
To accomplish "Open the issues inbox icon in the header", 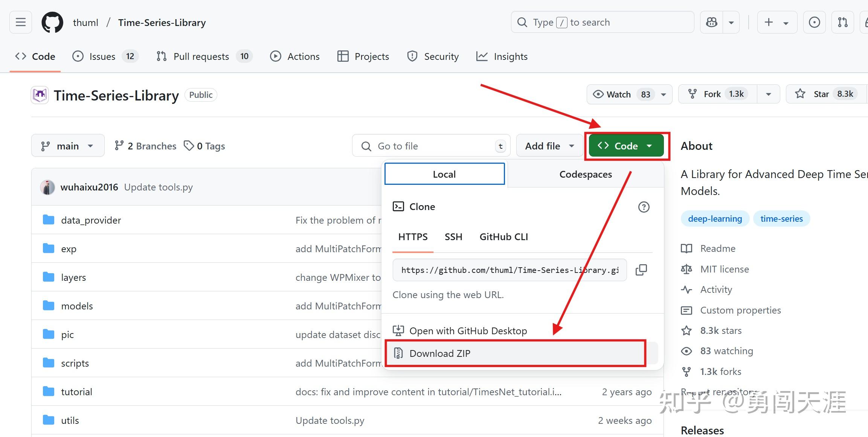I will click(814, 23).
